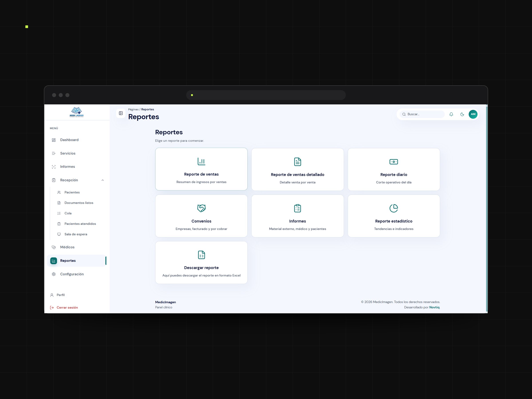This screenshot has height=399, width=532.
Task: Click 'Material externo, médico y pacientes' text
Action: click(297, 229)
